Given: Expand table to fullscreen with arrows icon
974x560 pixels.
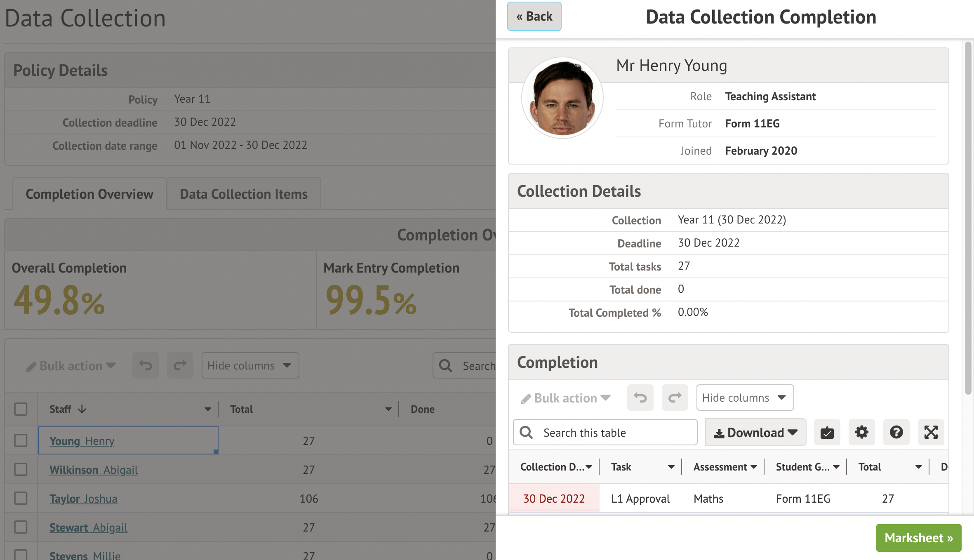Looking at the screenshot, I should (931, 433).
